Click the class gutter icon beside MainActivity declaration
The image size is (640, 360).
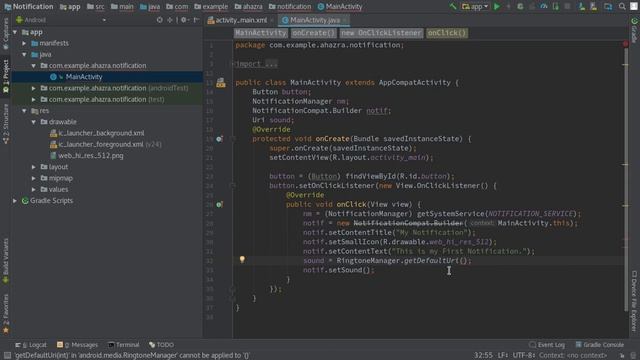[221, 83]
